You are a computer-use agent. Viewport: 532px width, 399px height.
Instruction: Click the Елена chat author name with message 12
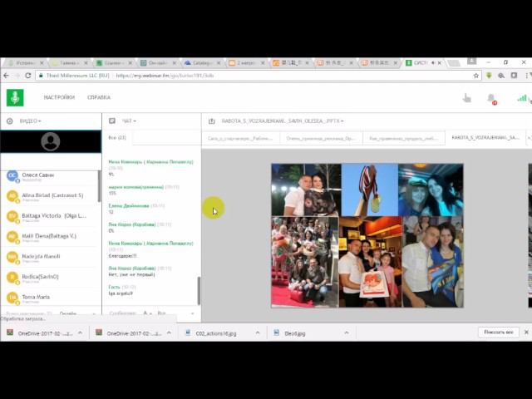point(129,206)
